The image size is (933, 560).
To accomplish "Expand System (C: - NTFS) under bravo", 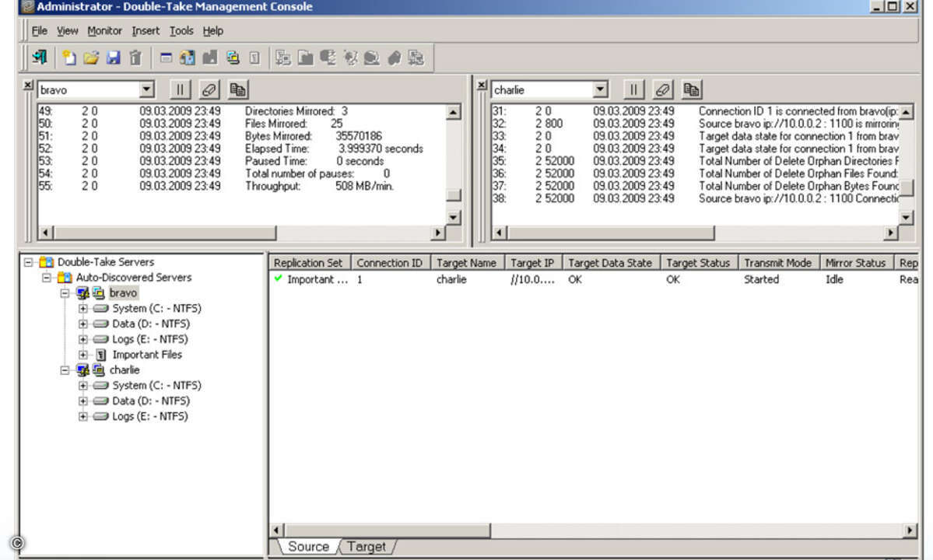I will pos(82,308).
